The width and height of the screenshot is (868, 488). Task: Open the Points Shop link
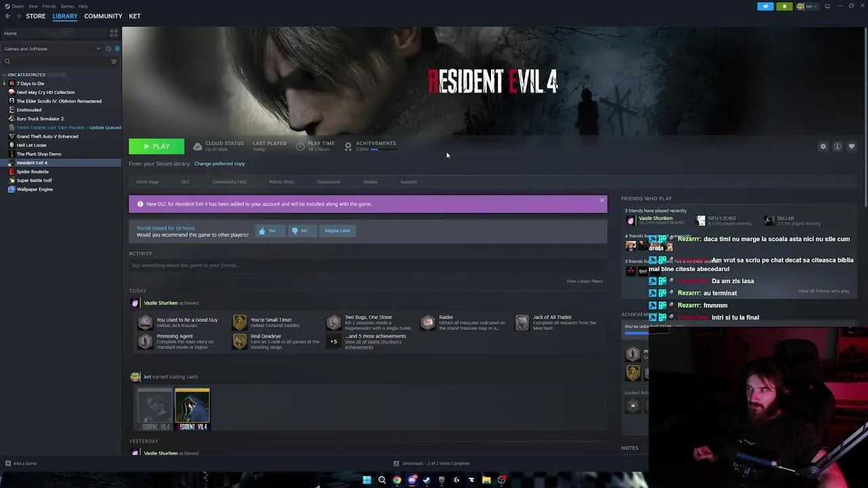(281, 182)
